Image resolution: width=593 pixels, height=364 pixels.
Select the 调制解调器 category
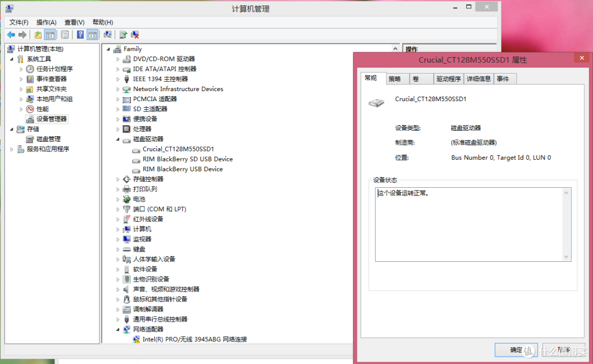tap(148, 309)
